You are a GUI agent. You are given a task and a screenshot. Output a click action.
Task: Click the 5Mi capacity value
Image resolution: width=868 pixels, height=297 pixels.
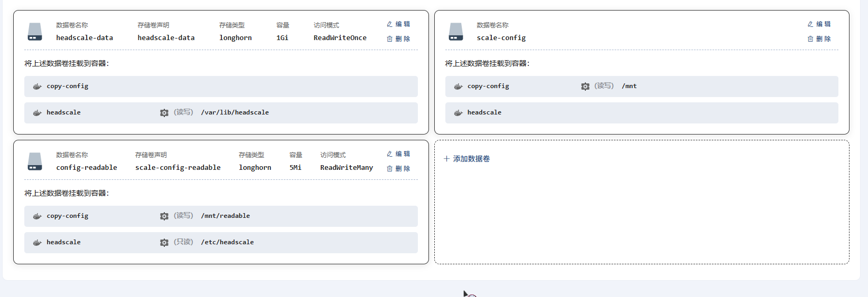click(x=295, y=168)
